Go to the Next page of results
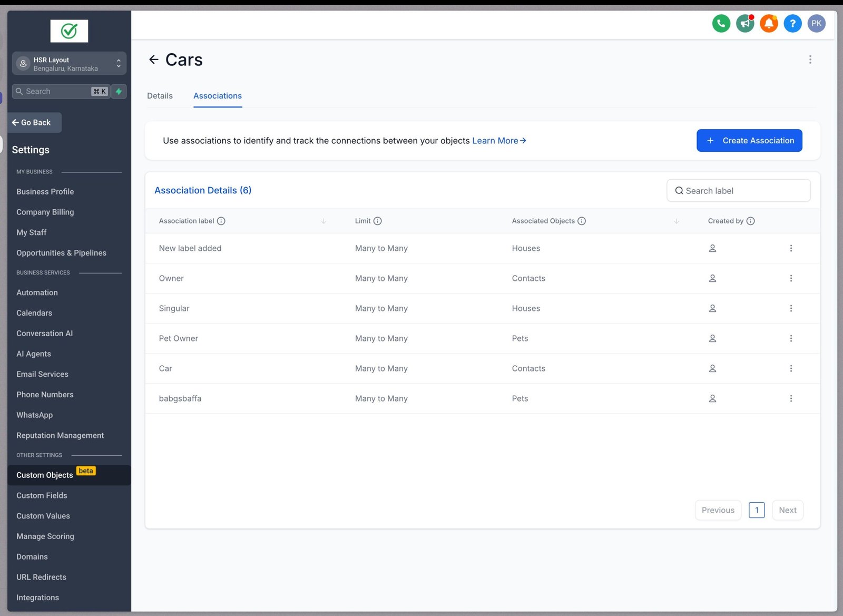 [x=787, y=510]
